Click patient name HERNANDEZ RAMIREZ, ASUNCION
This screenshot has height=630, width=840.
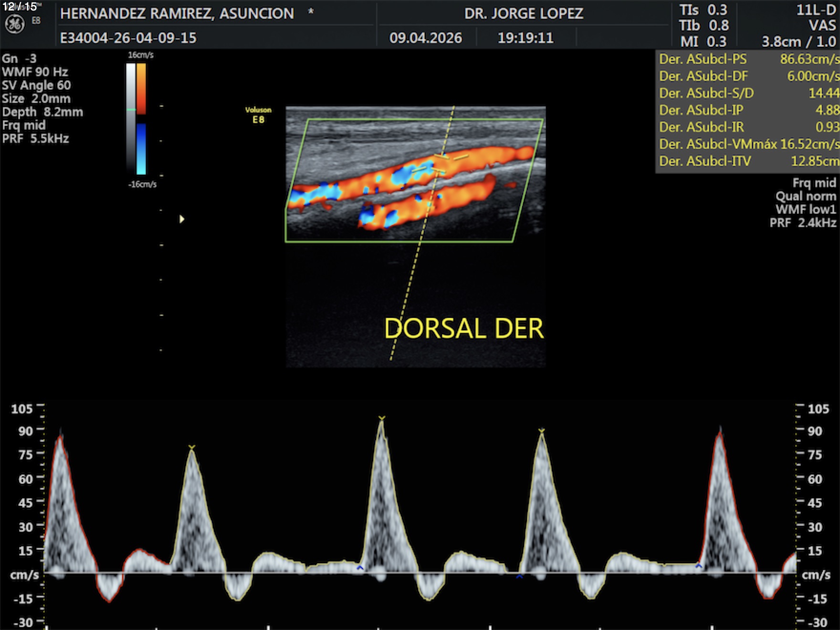tap(177, 13)
